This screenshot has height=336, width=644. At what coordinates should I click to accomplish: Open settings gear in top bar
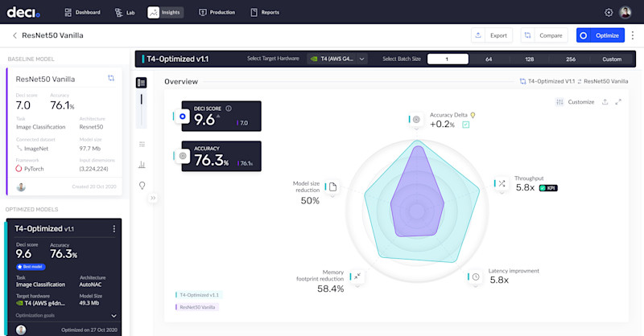click(x=609, y=12)
